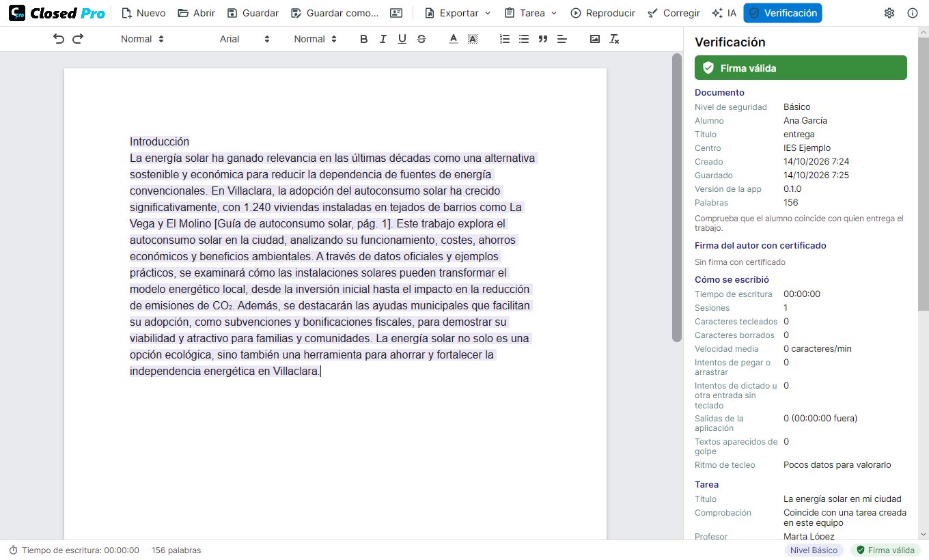Undo the last edit
This screenshot has width=929, height=560.
point(59,39)
